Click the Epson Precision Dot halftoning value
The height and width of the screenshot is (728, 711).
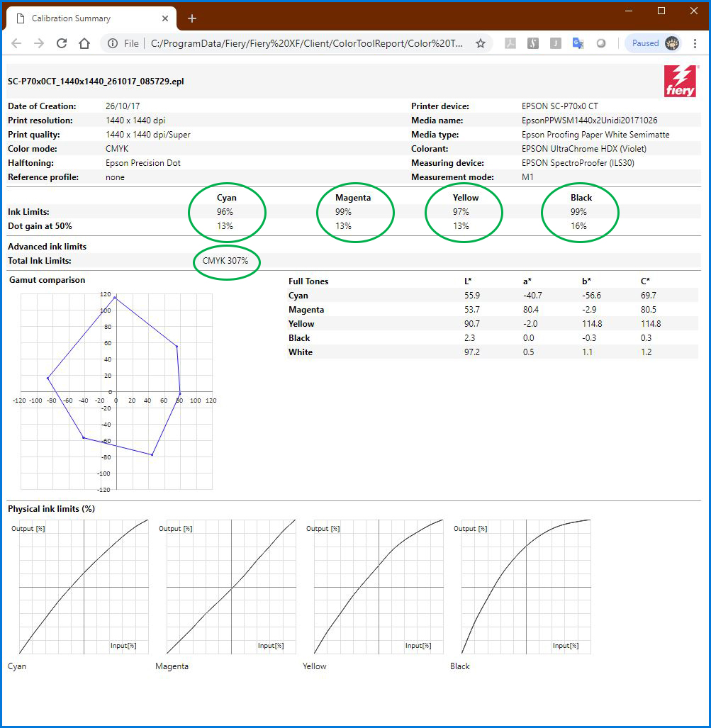pos(143,163)
